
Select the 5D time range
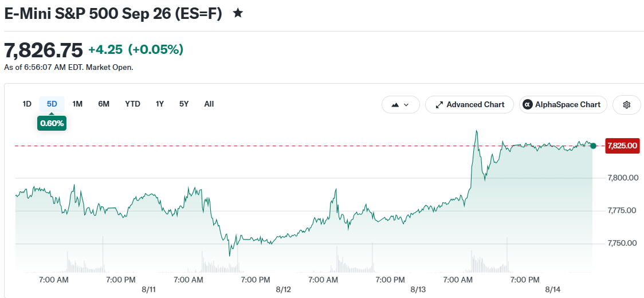point(52,104)
